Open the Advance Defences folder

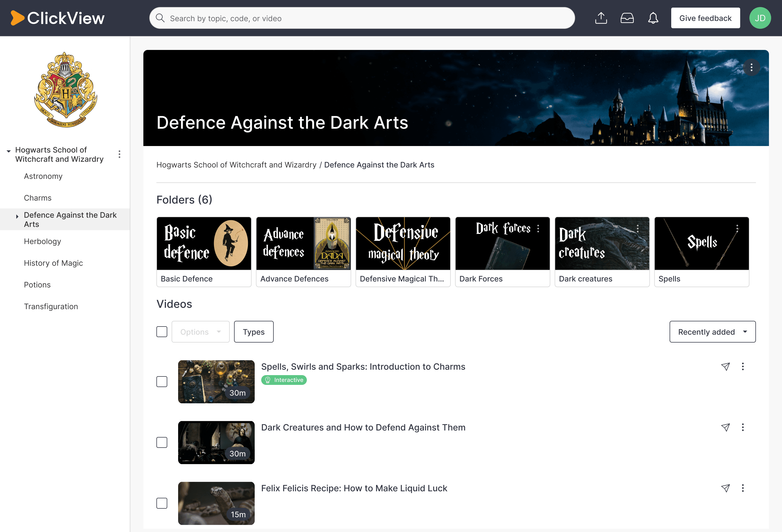304,252
